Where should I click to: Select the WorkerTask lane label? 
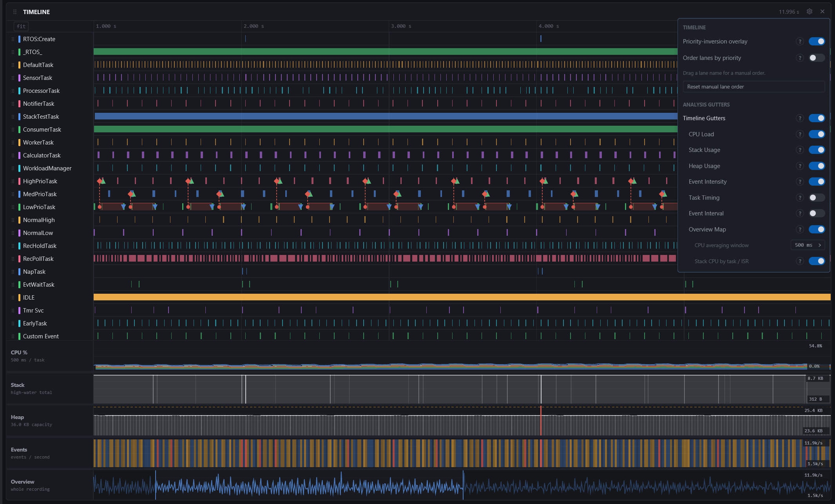pyautogui.click(x=38, y=143)
